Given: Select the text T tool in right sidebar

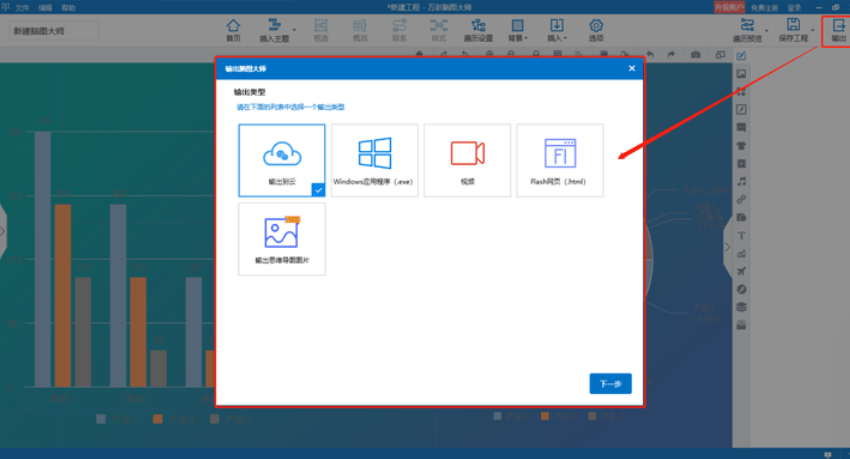Looking at the screenshot, I should pyautogui.click(x=741, y=235).
